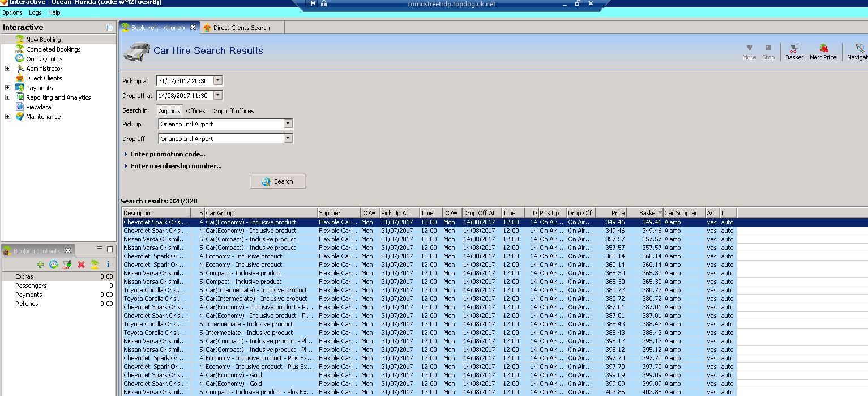Switch to Book. ref. <none> tab
Viewport: 868px width, 396px height.
[x=159, y=27]
